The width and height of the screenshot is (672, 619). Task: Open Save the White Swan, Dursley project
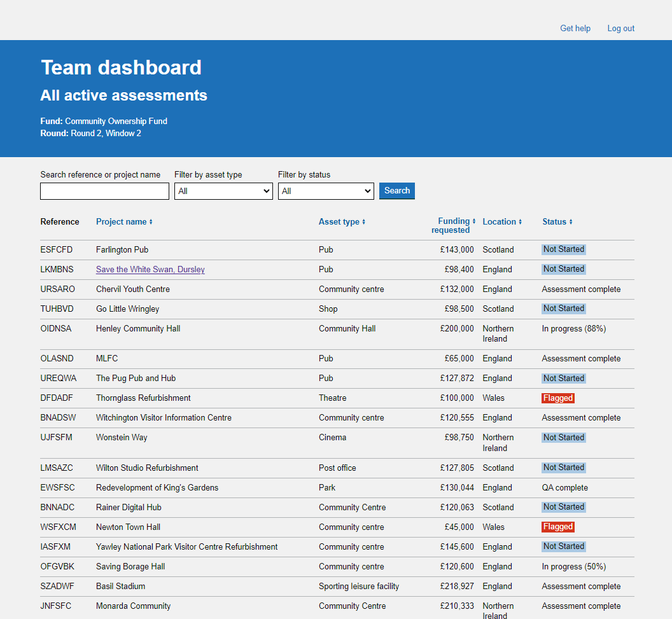150,270
